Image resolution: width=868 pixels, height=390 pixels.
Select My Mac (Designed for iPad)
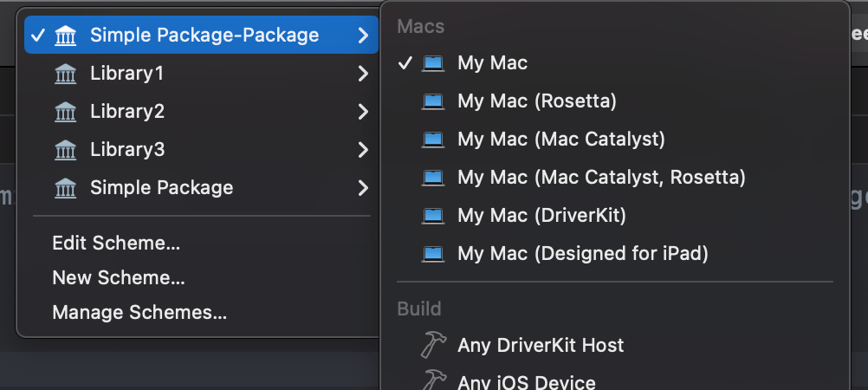(x=582, y=254)
